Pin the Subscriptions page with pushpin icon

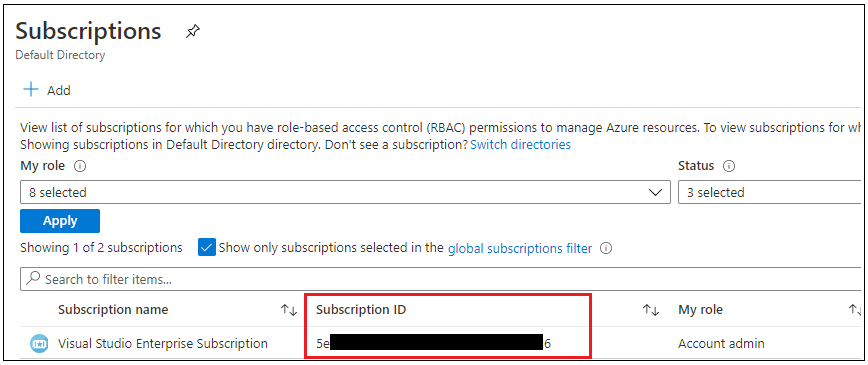tap(193, 32)
